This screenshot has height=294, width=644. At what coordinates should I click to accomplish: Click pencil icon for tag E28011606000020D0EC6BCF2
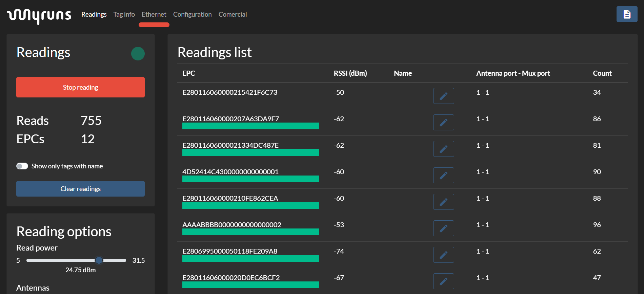coord(443,281)
